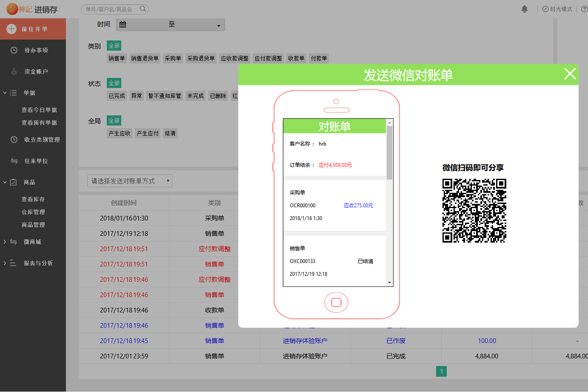
Task: Open the 请选择发送对账单方式 dropdown
Action: click(x=129, y=181)
